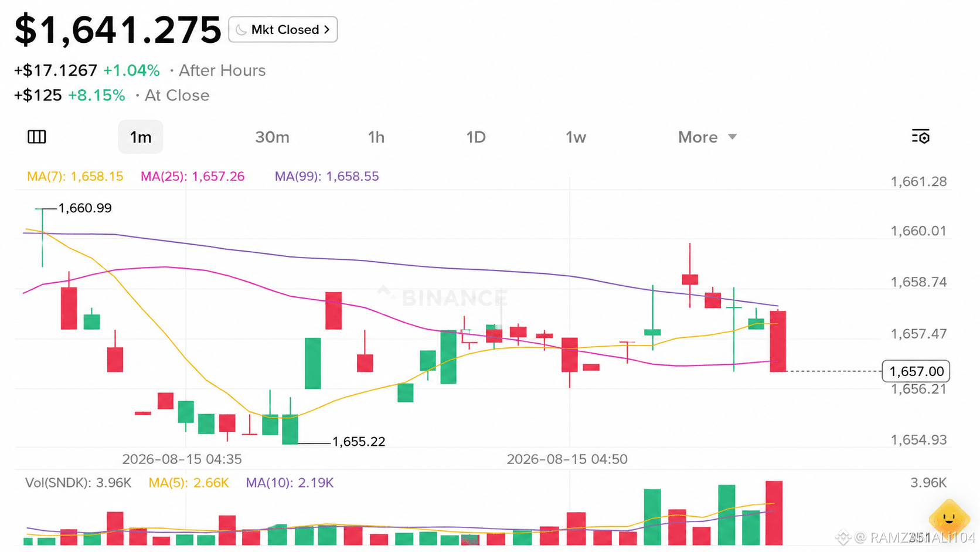Switch to the 30m timeframe

tap(272, 137)
